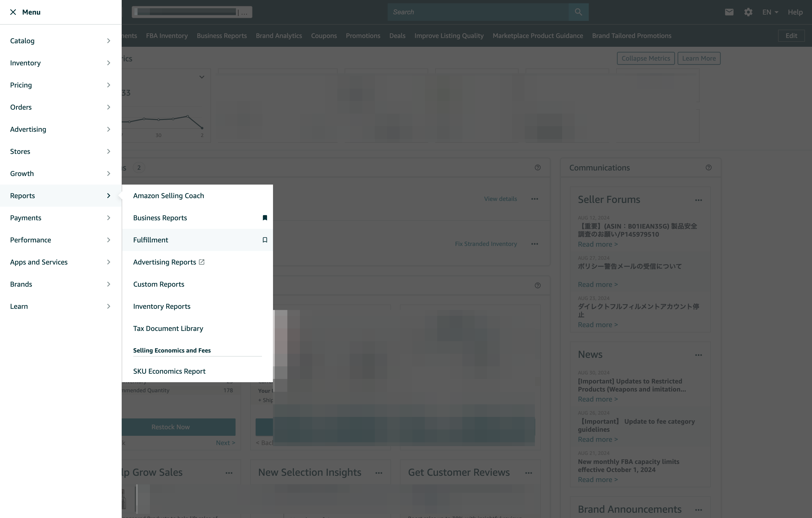
Task: Open News card more options dots
Action: coord(698,355)
